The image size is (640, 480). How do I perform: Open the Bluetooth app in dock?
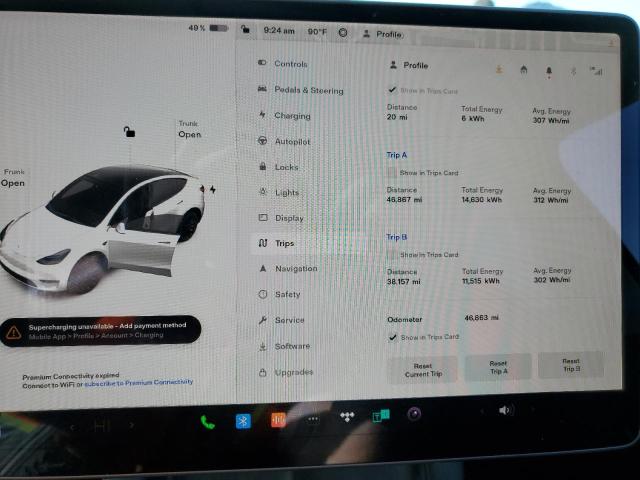pos(243,421)
